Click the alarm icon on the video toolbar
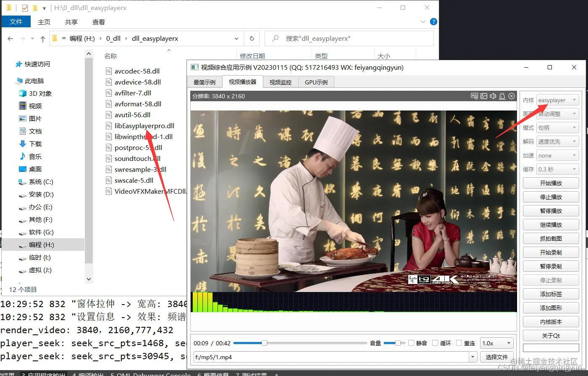Viewport: 588px width, 376px height. coord(502,96)
